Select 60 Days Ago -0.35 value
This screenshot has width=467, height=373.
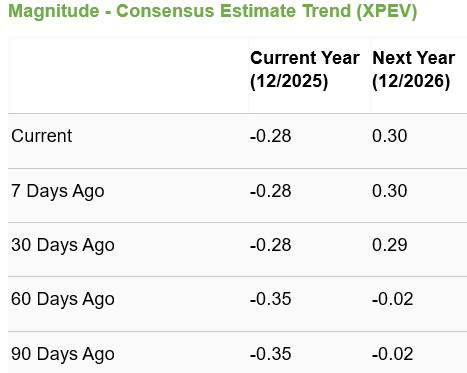pyautogui.click(x=271, y=299)
